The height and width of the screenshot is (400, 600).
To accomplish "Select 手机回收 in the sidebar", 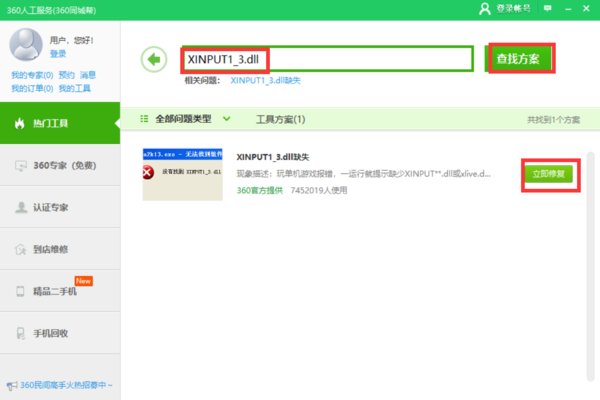I will coord(60,332).
